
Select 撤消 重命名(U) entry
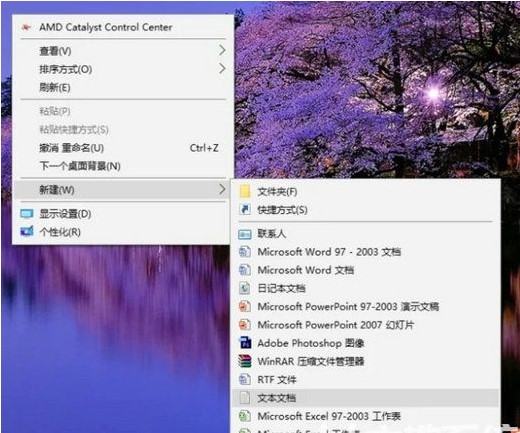(123, 148)
